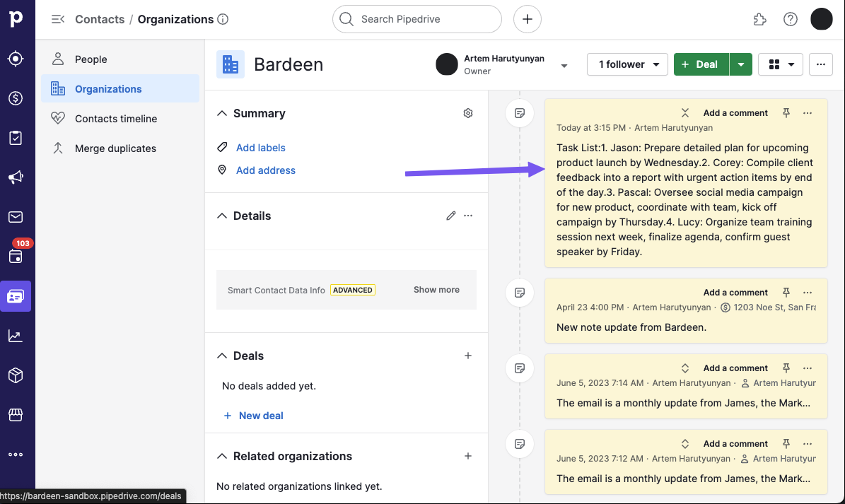
Task: Click the 'New note update from Bardeen.' text
Action: click(631, 327)
